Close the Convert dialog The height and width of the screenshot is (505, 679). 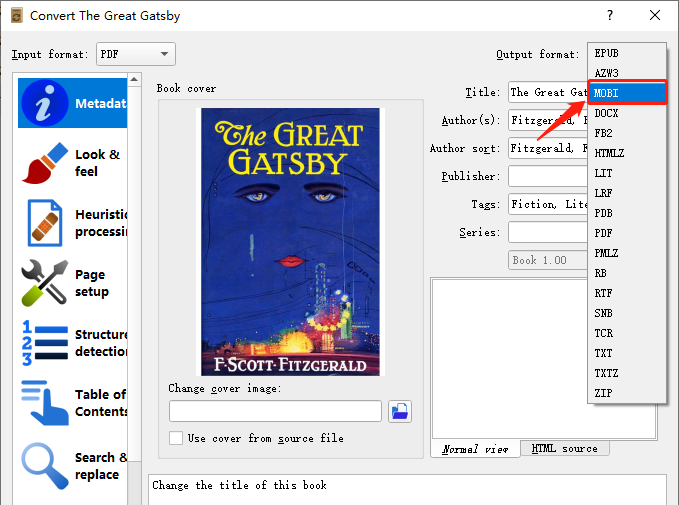(x=655, y=15)
